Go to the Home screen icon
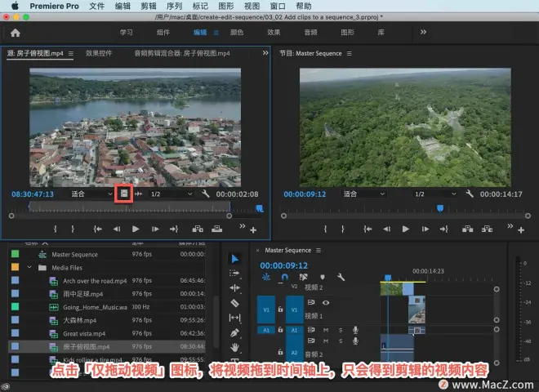 (16, 33)
